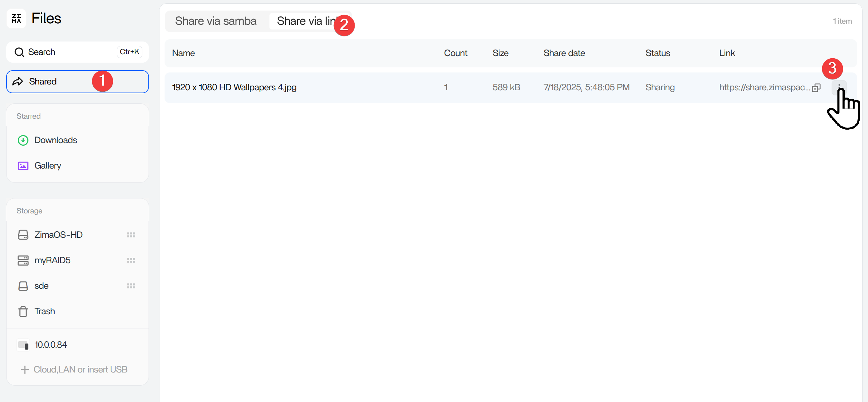Click the Ctrl+K shortcut badge
Viewport: 868px width, 402px height.
click(x=130, y=52)
